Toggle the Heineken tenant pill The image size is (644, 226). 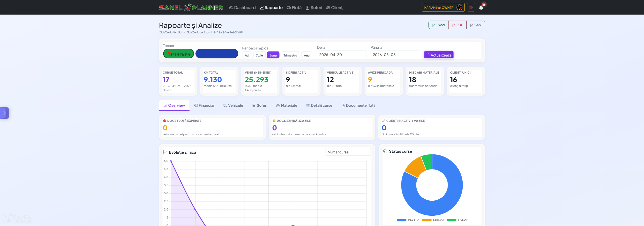pyautogui.click(x=179, y=53)
